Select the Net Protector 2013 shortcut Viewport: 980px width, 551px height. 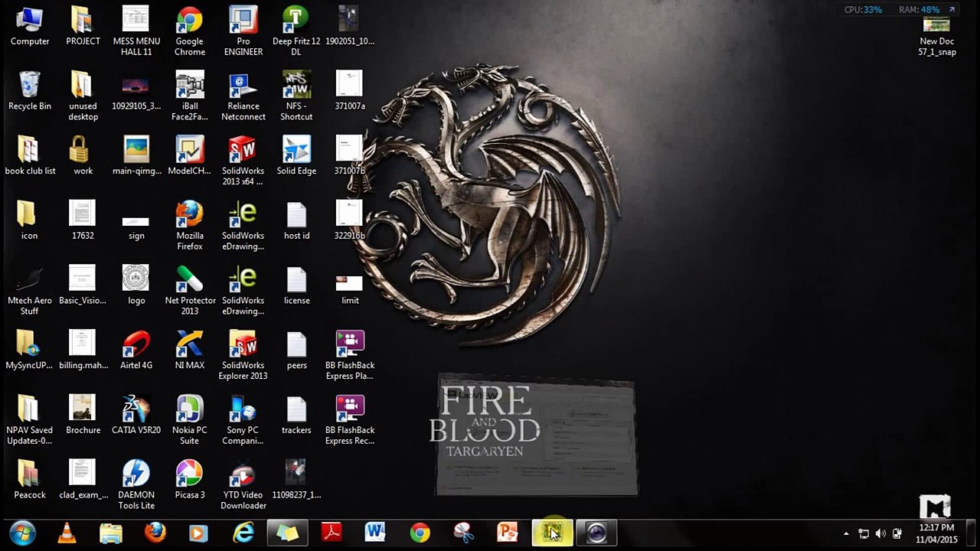pos(189,291)
